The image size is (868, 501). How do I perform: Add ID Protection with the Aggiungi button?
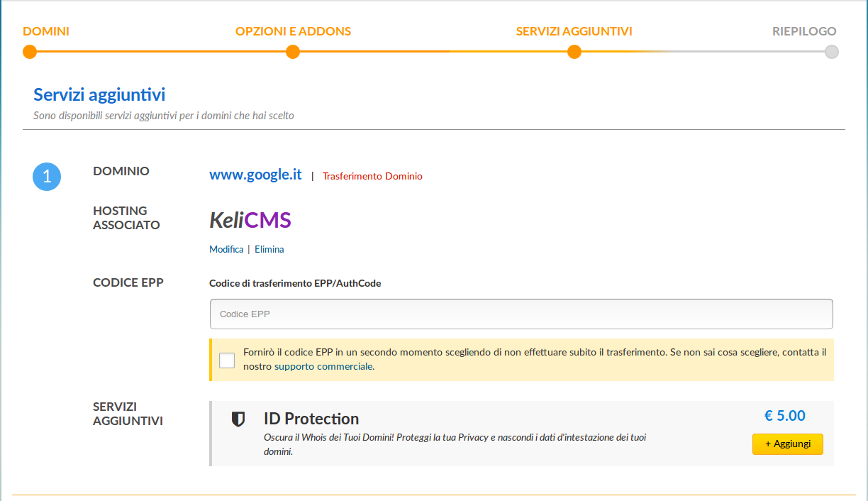[x=788, y=444]
